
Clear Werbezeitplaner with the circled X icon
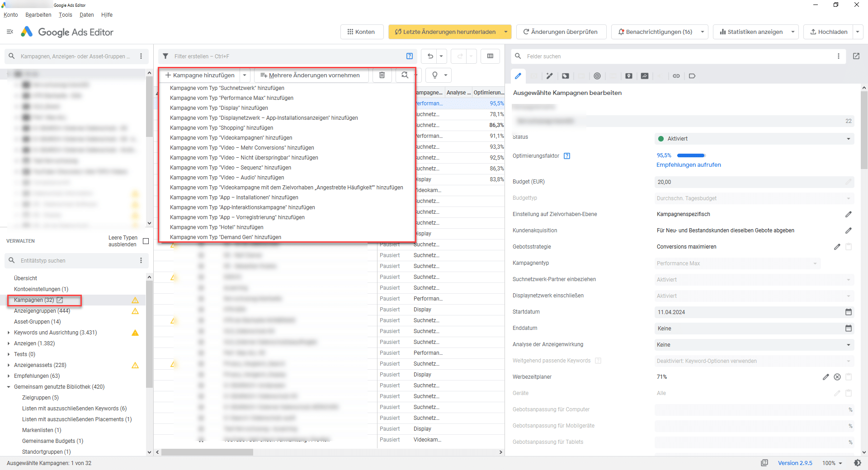tap(837, 377)
